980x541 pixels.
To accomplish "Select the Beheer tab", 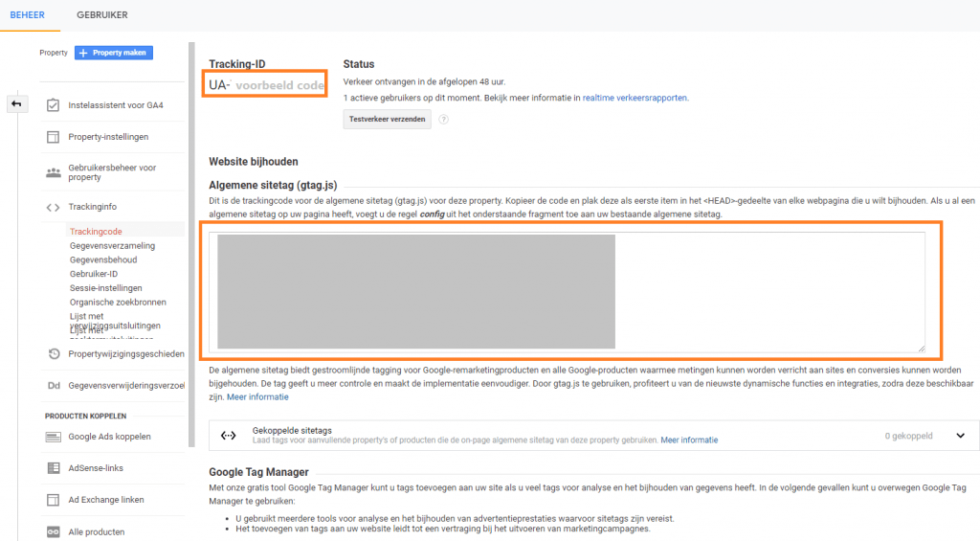I will point(28,14).
